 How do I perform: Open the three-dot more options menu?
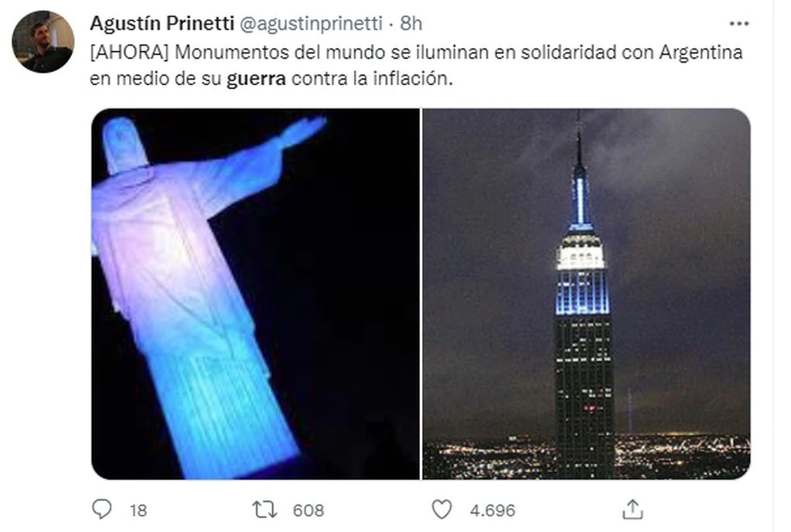(739, 23)
